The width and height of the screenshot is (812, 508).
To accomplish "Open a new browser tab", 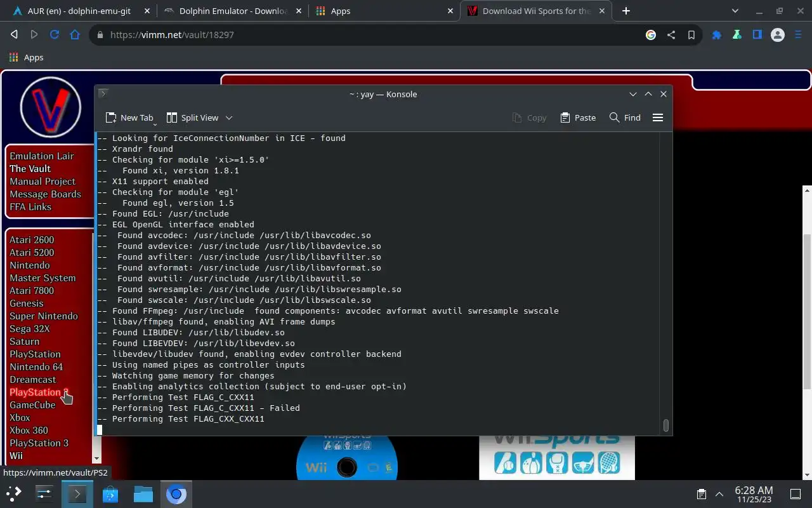I will point(626,11).
